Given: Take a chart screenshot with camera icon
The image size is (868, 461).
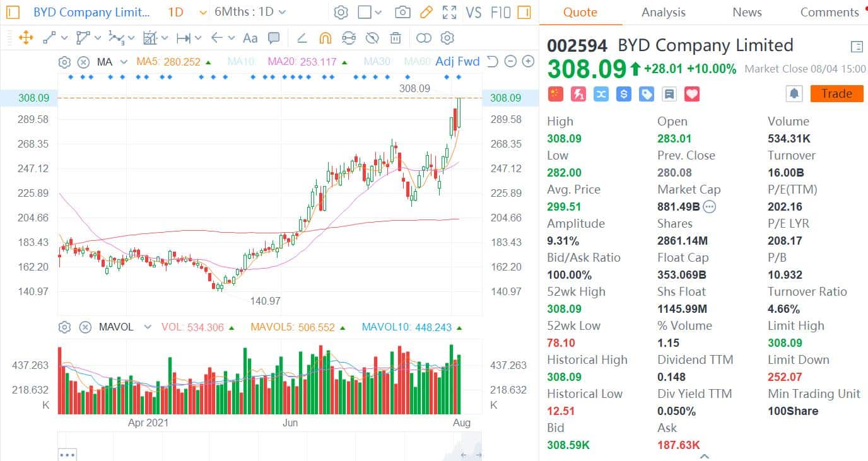Looking at the screenshot, I should pos(402,12).
